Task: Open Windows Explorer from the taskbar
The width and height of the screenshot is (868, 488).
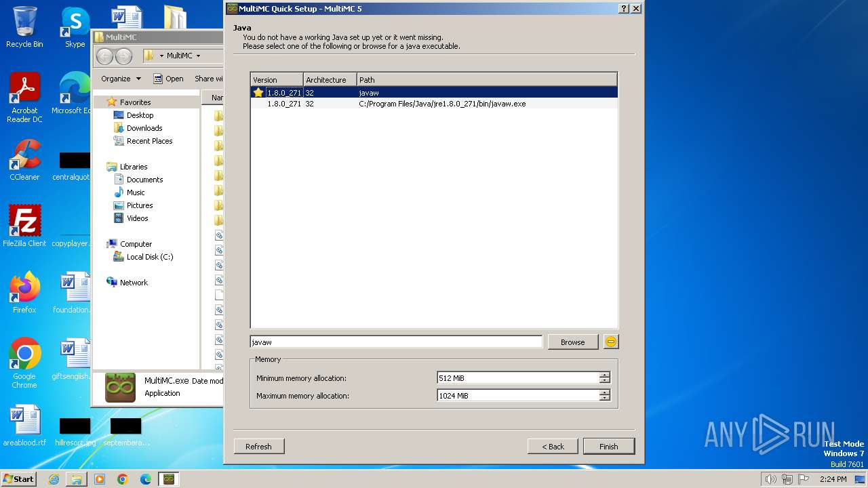Action: point(77,479)
